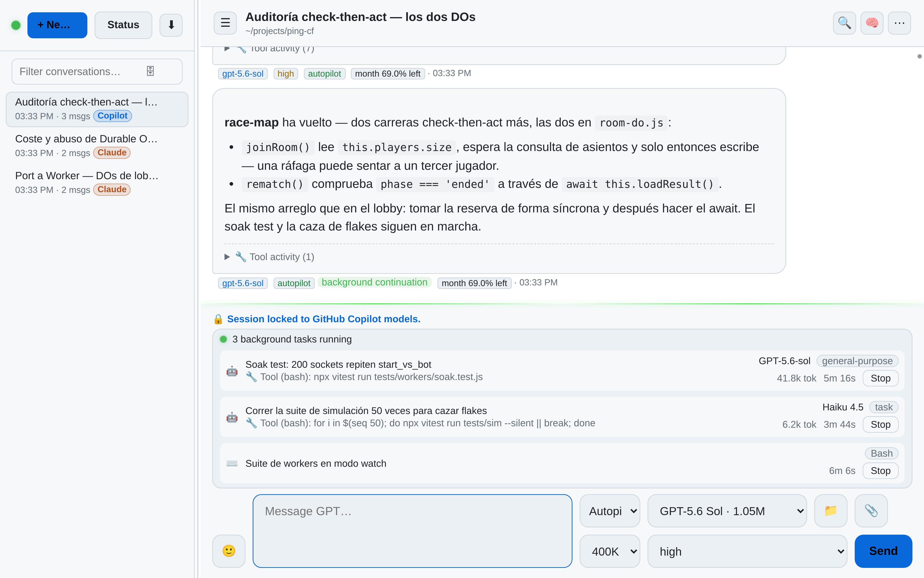Click the general-purpose agent tag
The height and width of the screenshot is (578, 924).
pos(857,361)
